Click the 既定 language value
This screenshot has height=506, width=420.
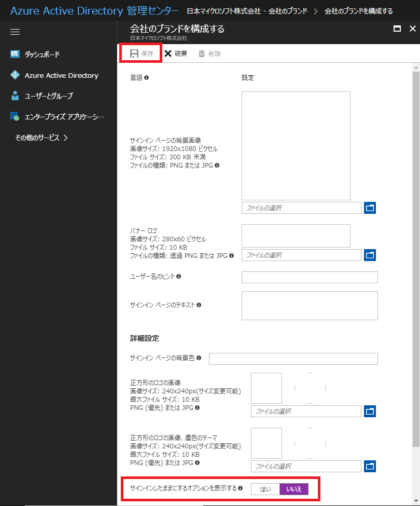[x=248, y=78]
